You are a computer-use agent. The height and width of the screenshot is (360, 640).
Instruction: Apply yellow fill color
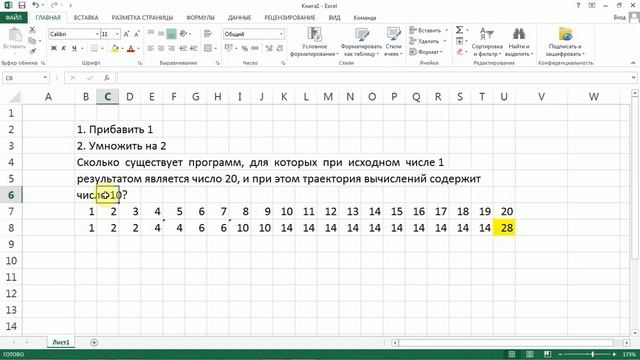click(x=115, y=49)
